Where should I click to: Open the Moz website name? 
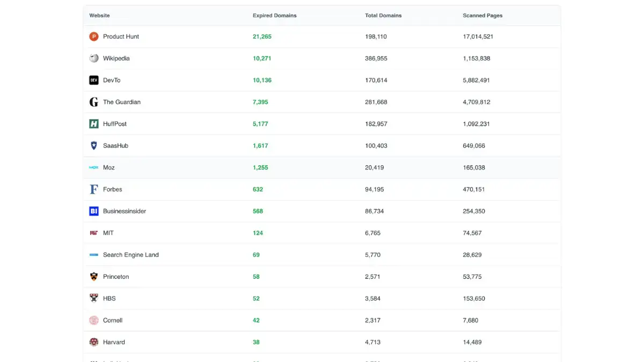(x=109, y=167)
